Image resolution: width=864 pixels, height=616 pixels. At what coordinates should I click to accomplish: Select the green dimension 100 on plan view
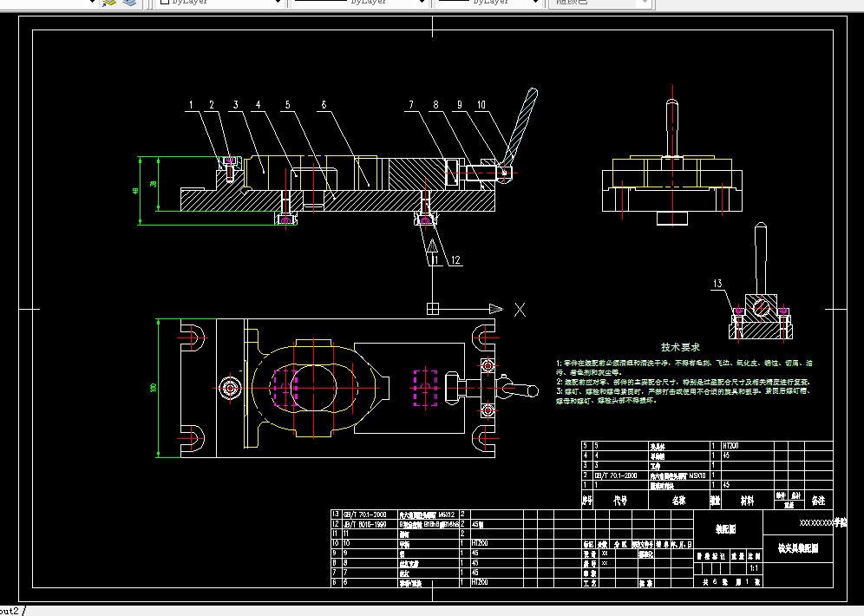click(154, 388)
